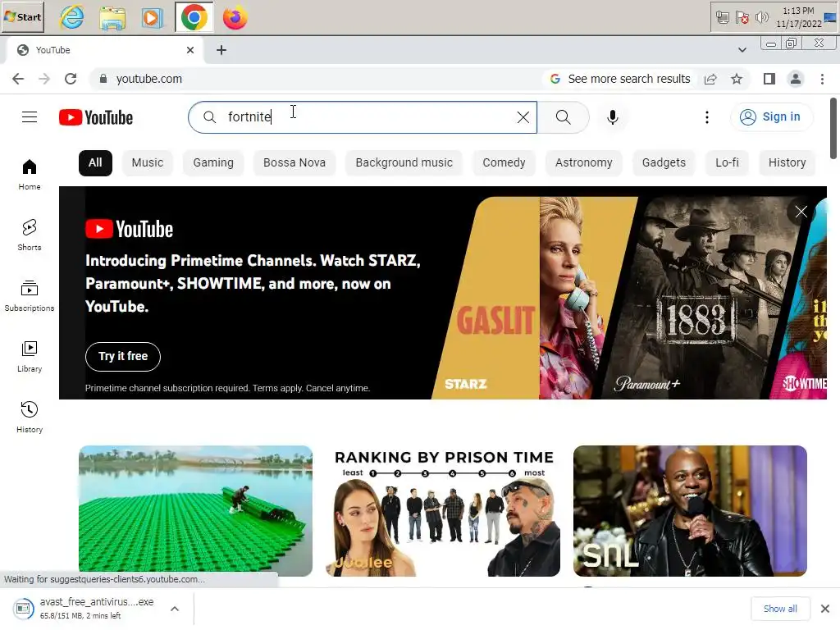Image resolution: width=840 pixels, height=630 pixels.
Task: Select the All filter chip
Action: click(95, 163)
